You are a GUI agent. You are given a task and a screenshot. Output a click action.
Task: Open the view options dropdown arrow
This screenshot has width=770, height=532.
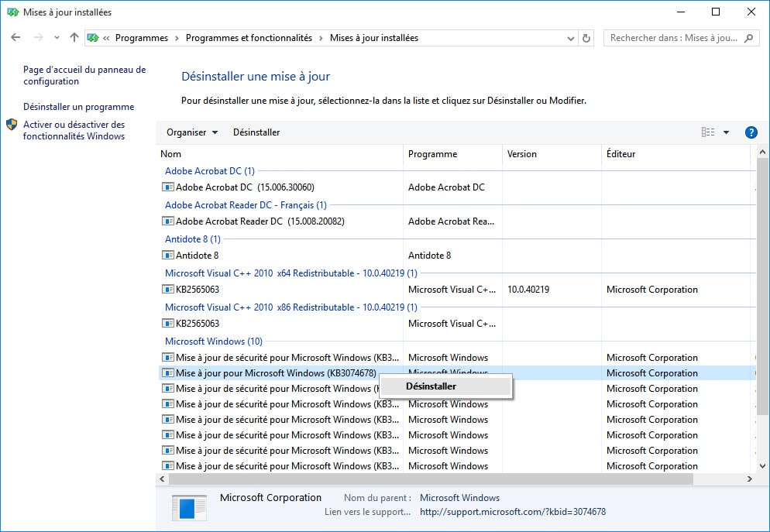727,132
